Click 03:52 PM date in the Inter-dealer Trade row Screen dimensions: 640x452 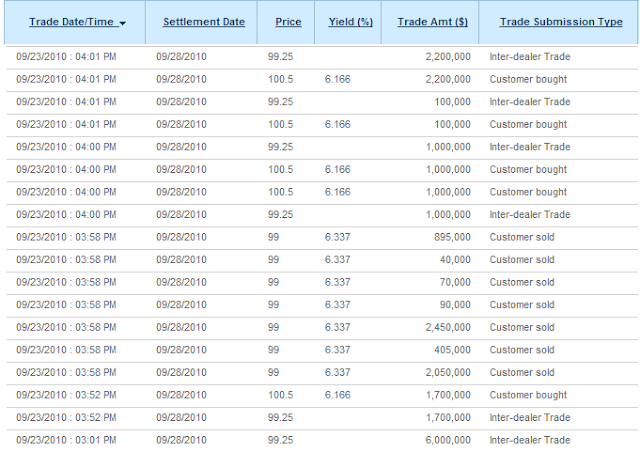[66, 418]
